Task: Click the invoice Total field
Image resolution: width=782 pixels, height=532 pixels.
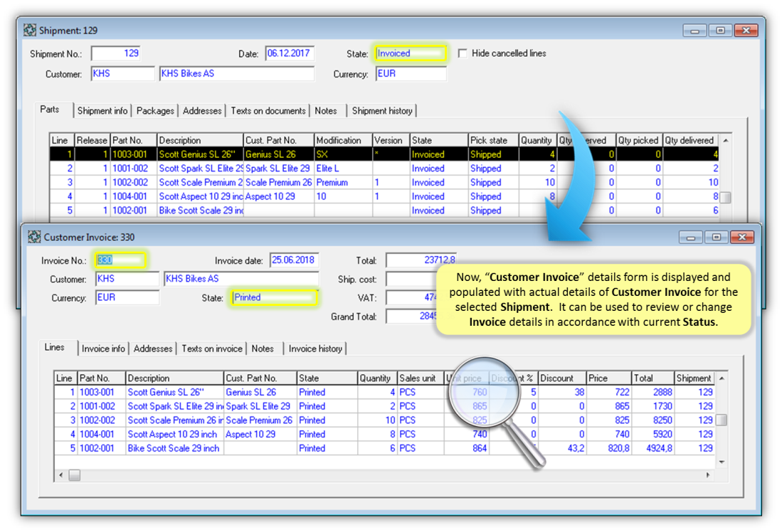Action: pyautogui.click(x=421, y=260)
